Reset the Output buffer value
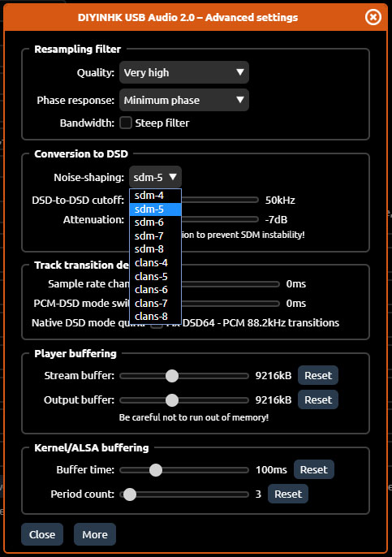392x557 pixels. pos(318,399)
